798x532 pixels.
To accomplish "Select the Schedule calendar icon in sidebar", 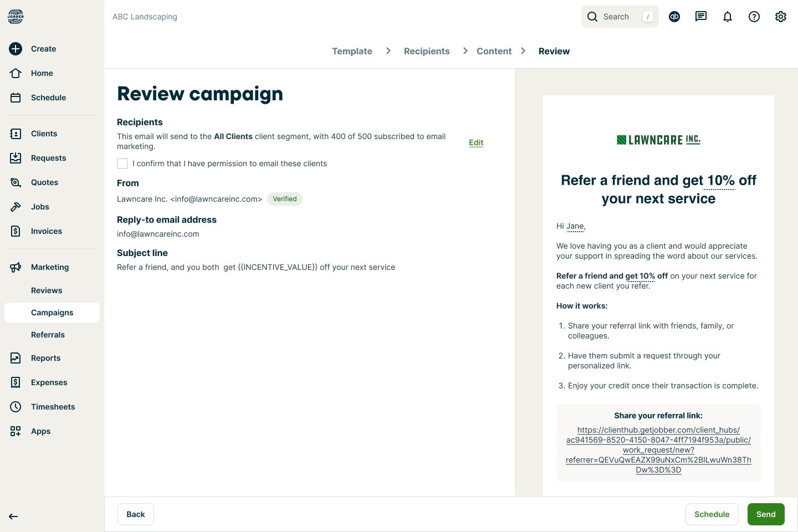I will coord(15,98).
